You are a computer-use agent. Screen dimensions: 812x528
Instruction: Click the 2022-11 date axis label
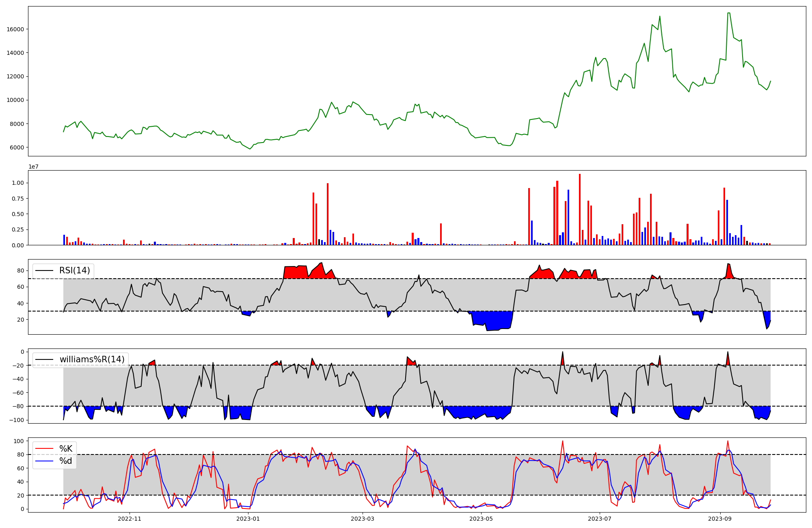tap(130, 519)
